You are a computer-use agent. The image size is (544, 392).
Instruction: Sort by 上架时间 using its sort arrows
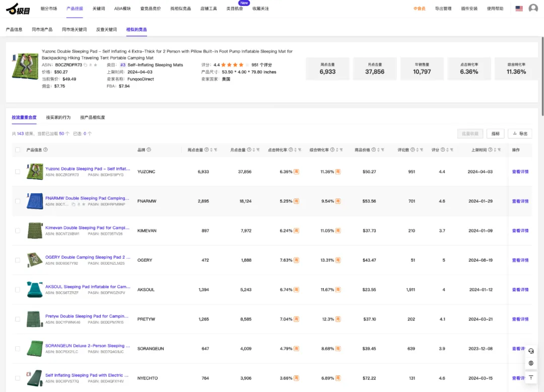click(495, 150)
